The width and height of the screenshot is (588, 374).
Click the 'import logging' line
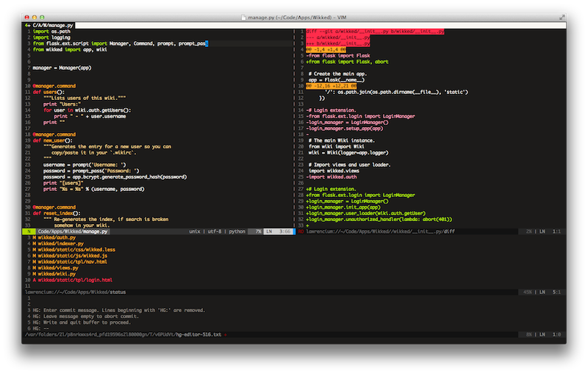[x=51, y=37]
